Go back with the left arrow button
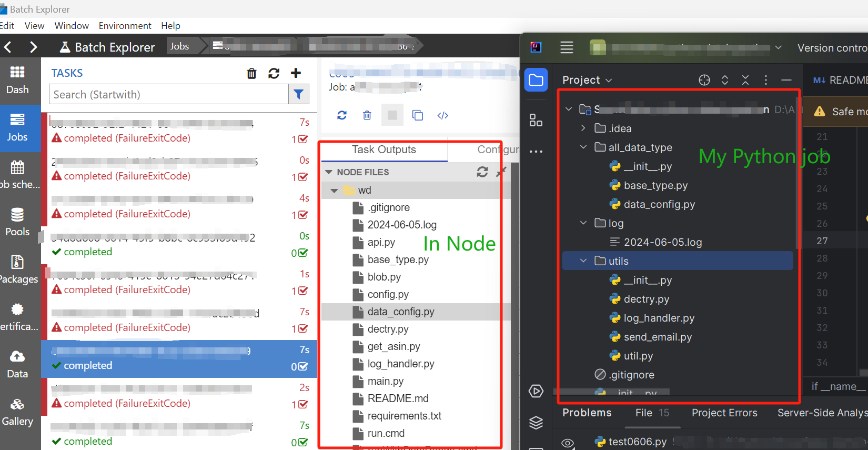This screenshot has height=450, width=868. [x=8, y=47]
